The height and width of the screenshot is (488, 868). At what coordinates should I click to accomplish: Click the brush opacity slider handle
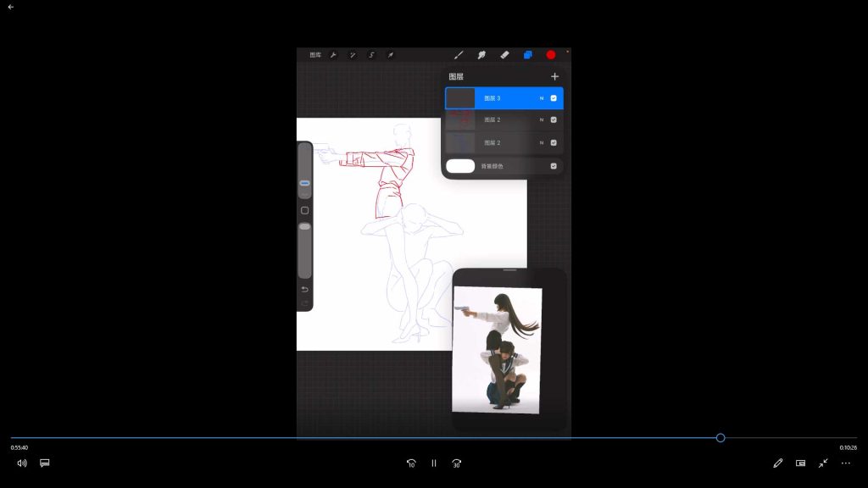pos(304,227)
